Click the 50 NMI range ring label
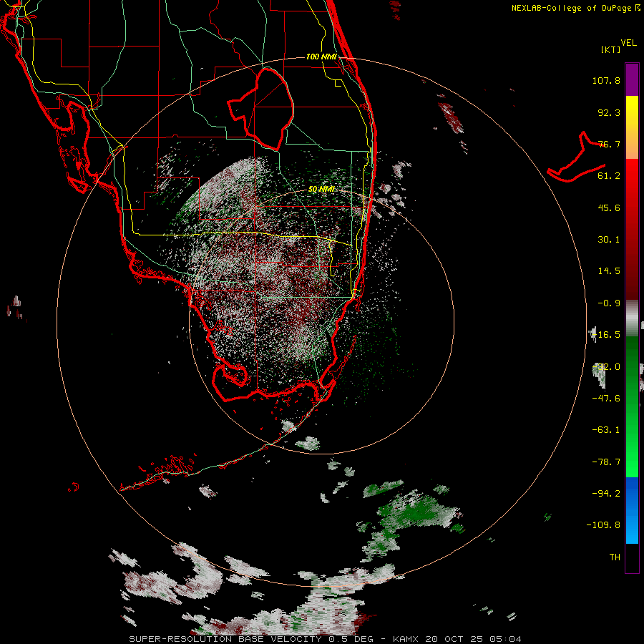Viewport: 644px width, 644px height. point(321,190)
